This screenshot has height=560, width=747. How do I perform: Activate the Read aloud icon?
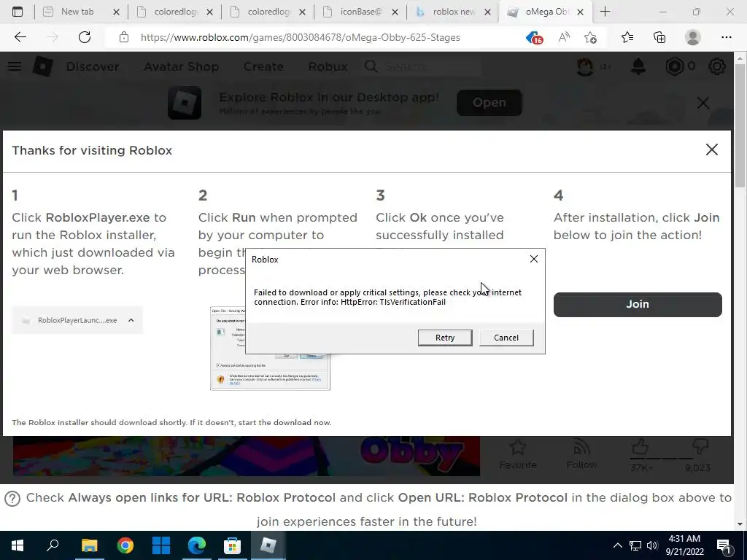(564, 37)
